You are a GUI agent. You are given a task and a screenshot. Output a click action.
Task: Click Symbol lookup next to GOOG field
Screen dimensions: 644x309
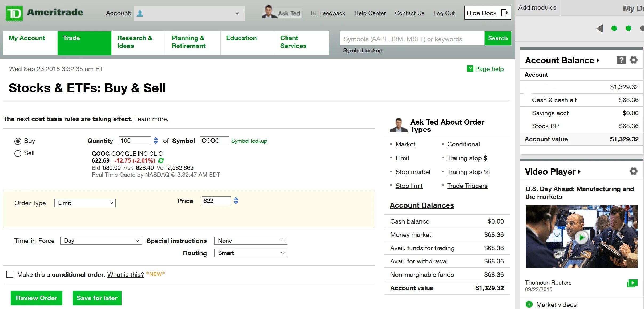(x=249, y=141)
